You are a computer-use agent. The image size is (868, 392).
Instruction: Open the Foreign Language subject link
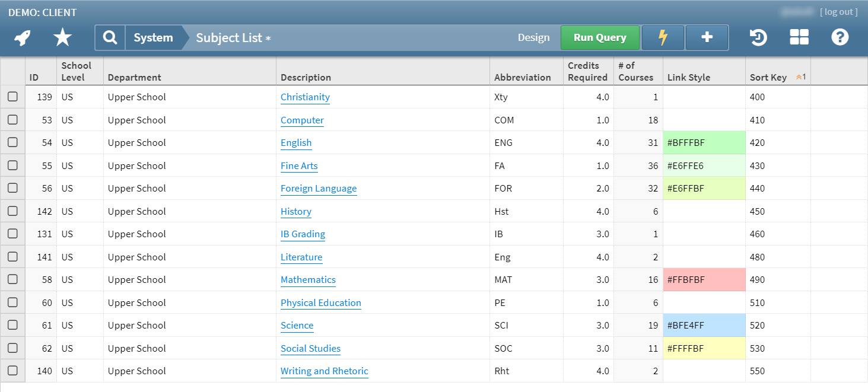pos(319,189)
